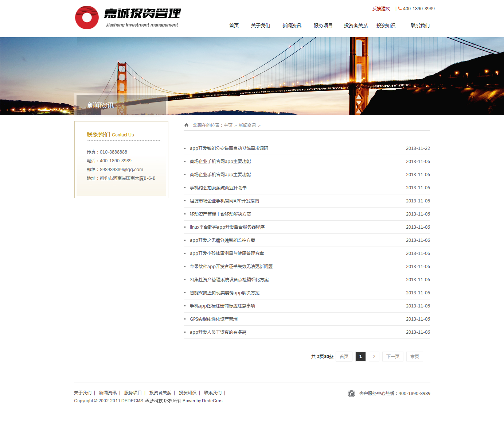
Task: Open 联系我们 in the top navigation
Action: click(420, 26)
